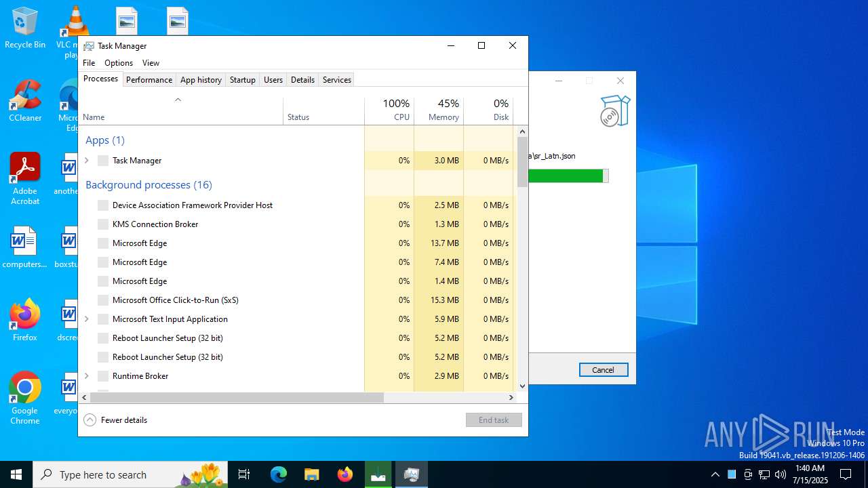Click the KMS Connection Broker process icon
Image resolution: width=868 pixels, height=488 pixels.
click(103, 224)
